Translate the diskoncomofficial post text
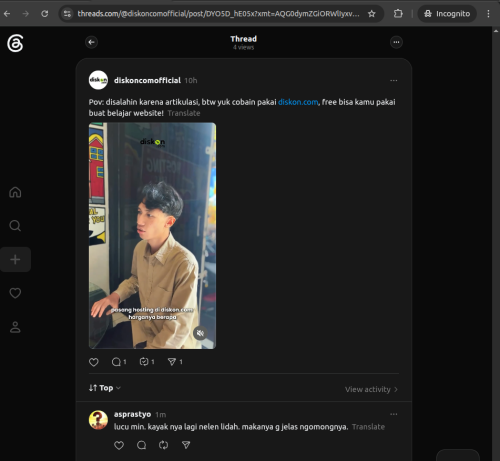500x461 pixels. (x=184, y=113)
